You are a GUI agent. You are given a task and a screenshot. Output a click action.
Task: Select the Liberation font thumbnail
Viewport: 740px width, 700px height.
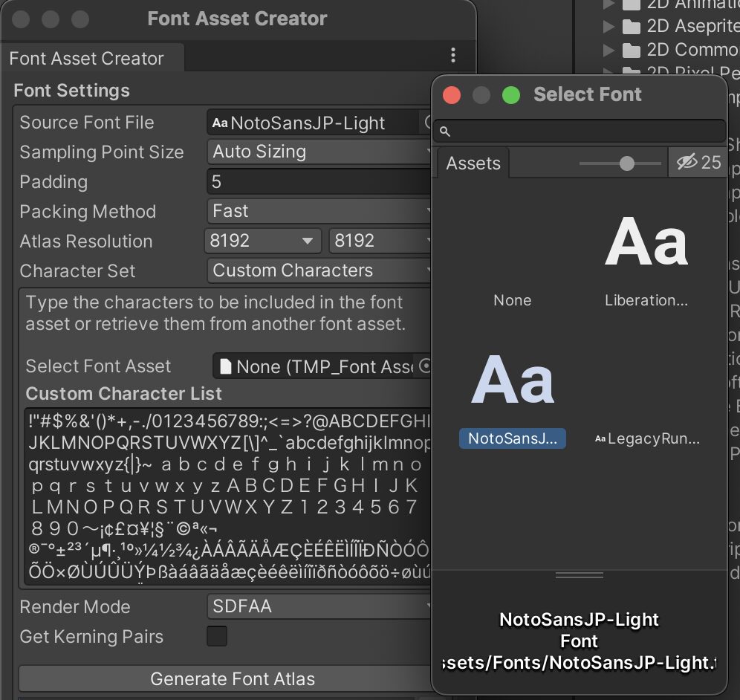coord(646,244)
